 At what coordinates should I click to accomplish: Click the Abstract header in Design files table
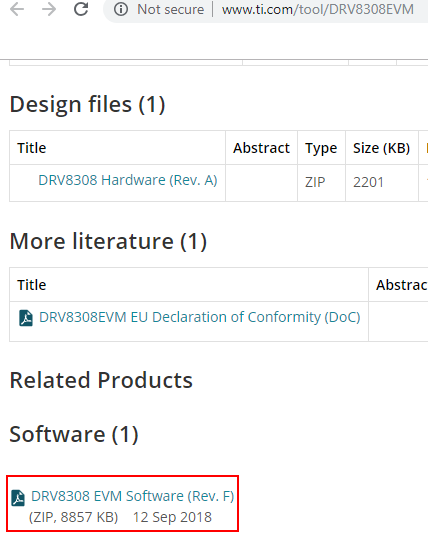[x=261, y=148]
